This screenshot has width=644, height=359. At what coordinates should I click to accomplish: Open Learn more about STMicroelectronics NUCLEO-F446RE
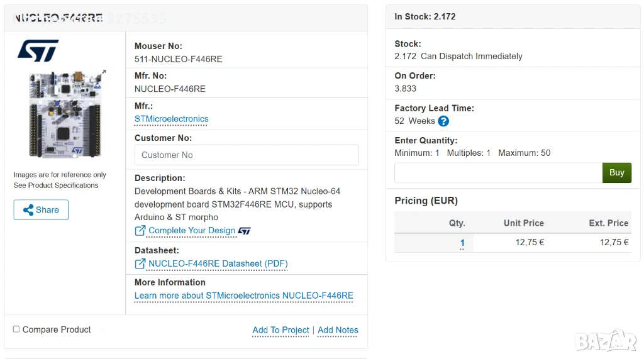pyautogui.click(x=243, y=295)
